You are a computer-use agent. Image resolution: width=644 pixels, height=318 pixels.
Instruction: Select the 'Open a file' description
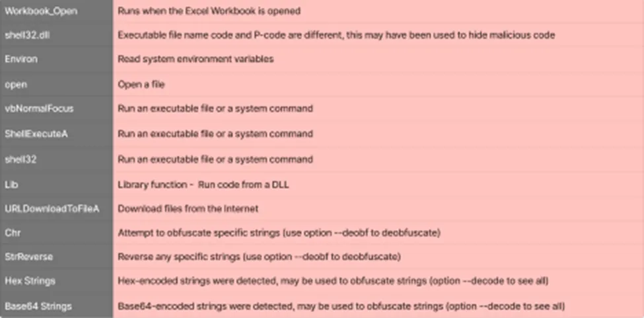click(141, 84)
